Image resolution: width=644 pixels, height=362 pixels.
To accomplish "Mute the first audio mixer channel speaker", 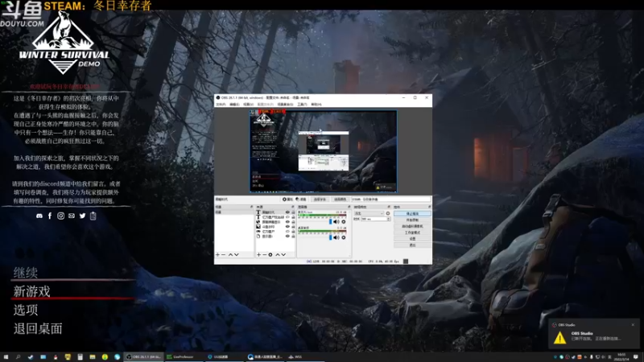I will coord(336,222).
